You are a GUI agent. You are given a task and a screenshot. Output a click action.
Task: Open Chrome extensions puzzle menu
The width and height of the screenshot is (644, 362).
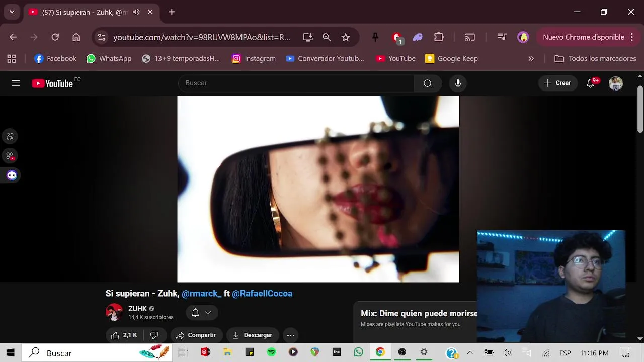439,37
